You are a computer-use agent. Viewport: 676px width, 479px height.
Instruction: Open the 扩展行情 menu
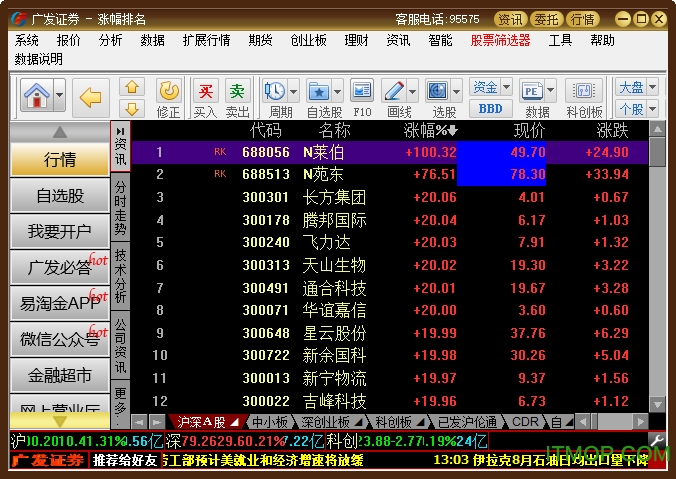pyautogui.click(x=206, y=40)
